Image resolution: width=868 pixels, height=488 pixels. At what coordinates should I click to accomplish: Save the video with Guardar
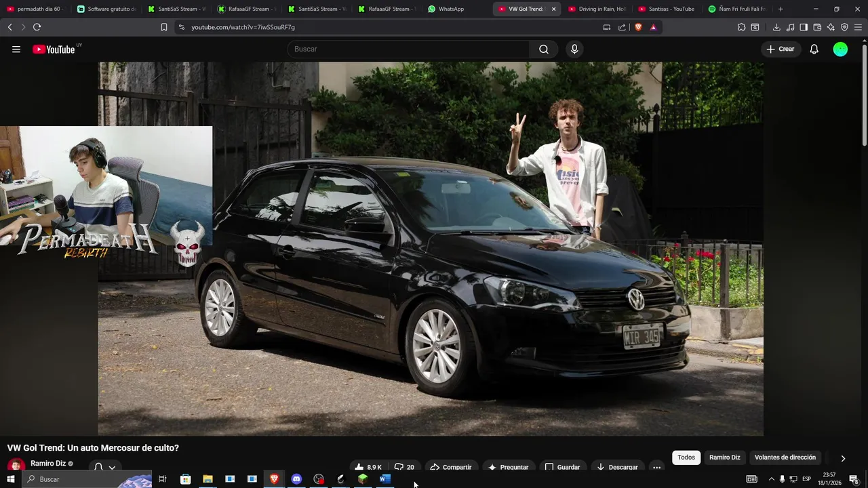pyautogui.click(x=562, y=467)
